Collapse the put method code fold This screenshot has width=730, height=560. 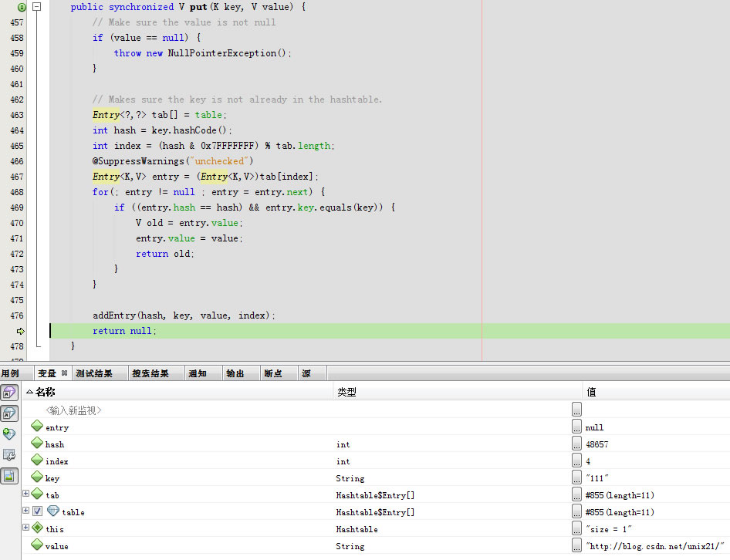pyautogui.click(x=37, y=6)
